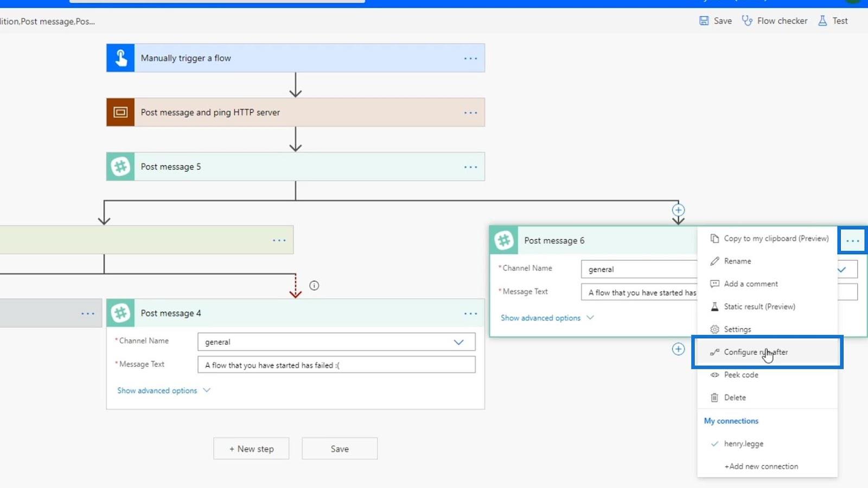Choose Rename from the context menu
Image resolution: width=868 pixels, height=488 pixels.
768,261
